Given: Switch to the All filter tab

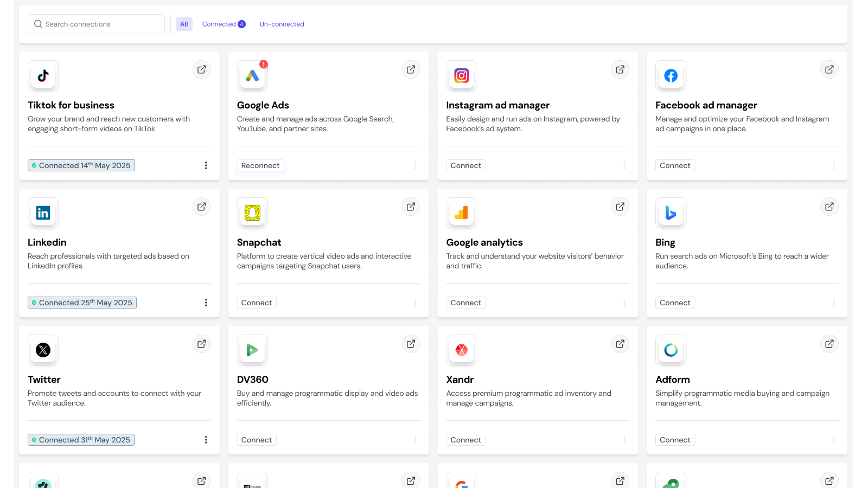Looking at the screenshot, I should [184, 24].
